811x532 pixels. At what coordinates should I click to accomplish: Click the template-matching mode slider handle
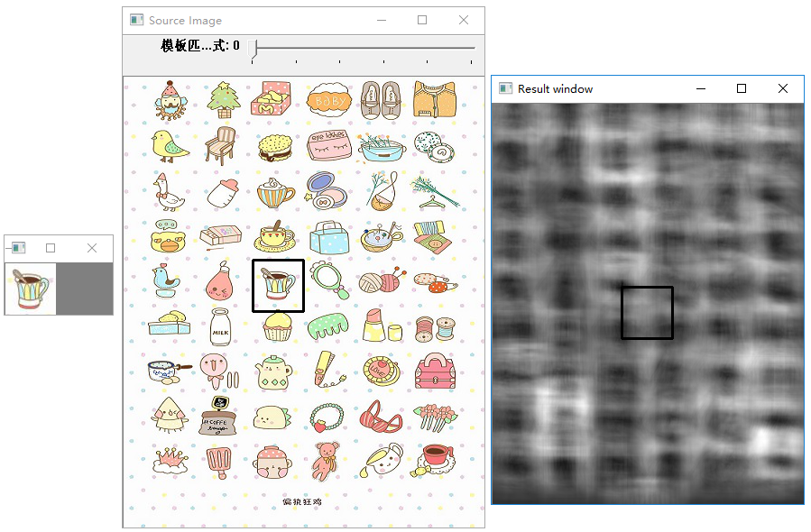(x=253, y=49)
